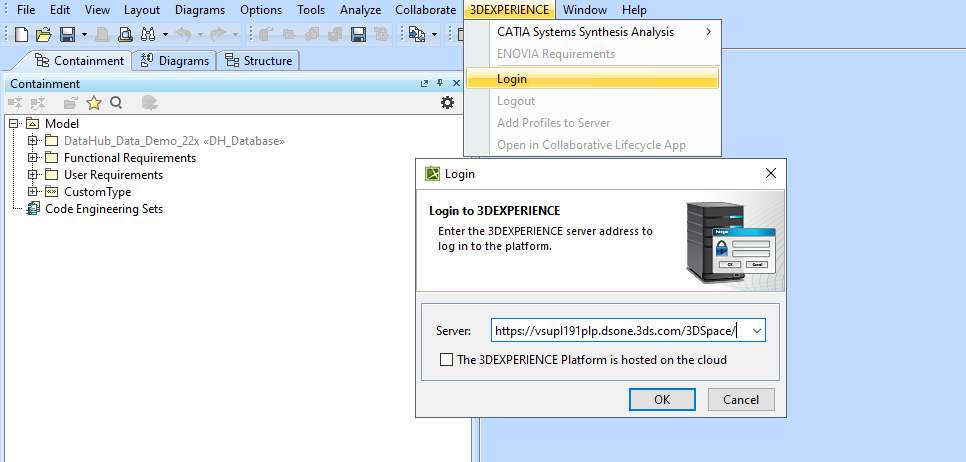Screen dimensions: 966x462
Task: Click the DataHub_Data_Demo_22x folder icon
Action: (52, 141)
